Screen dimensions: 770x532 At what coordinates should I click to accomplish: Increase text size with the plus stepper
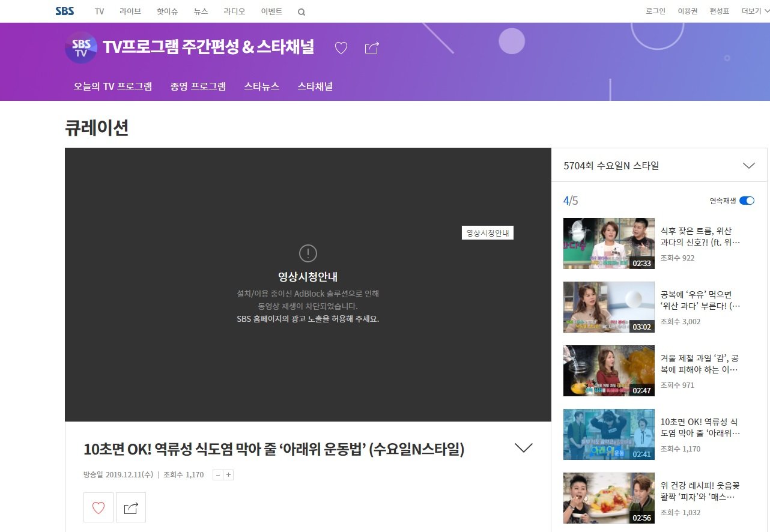(x=228, y=474)
